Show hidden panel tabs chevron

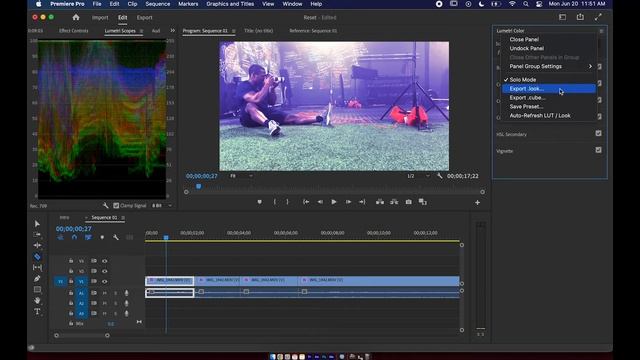point(173,31)
